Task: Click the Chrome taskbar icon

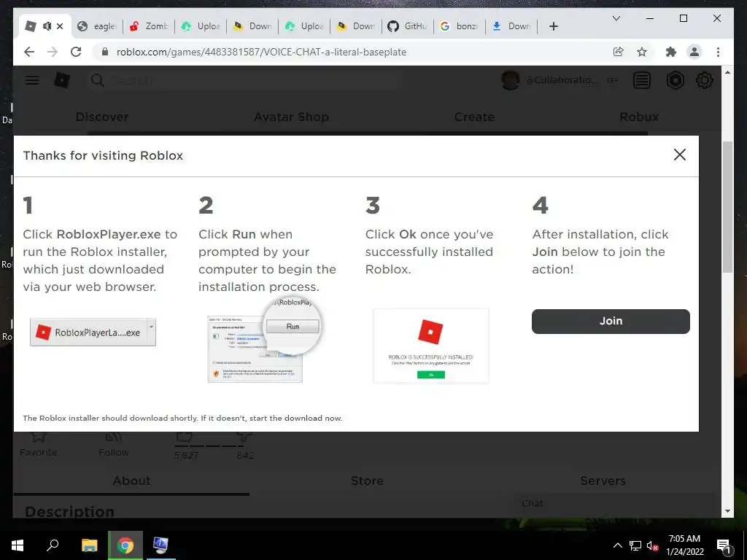Action: pos(125,545)
